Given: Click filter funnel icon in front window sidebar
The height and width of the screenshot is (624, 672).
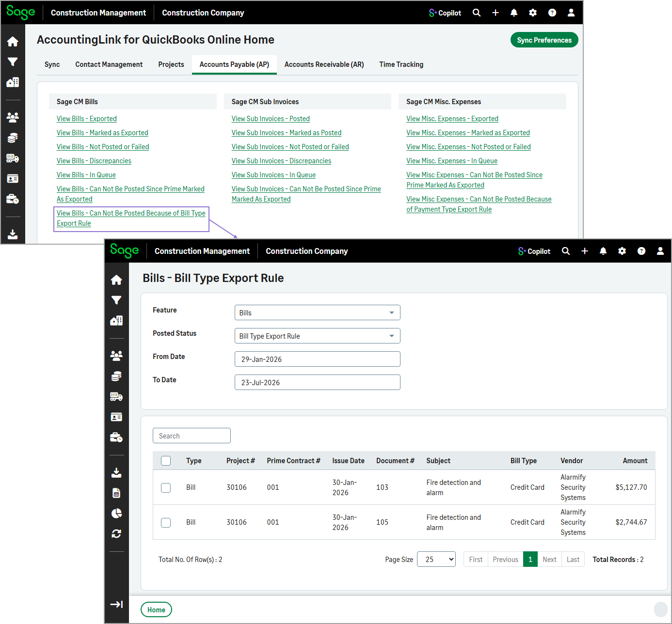Looking at the screenshot, I should click(x=116, y=300).
